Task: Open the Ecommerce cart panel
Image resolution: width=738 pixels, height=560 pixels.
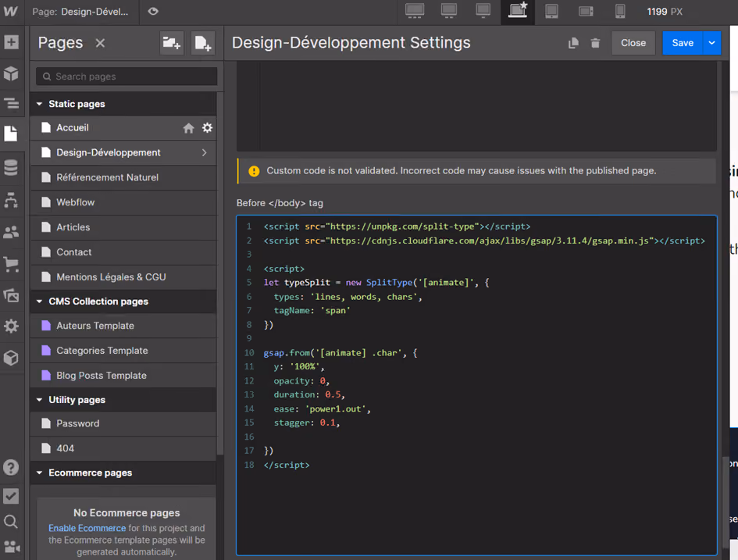Action: [11, 264]
